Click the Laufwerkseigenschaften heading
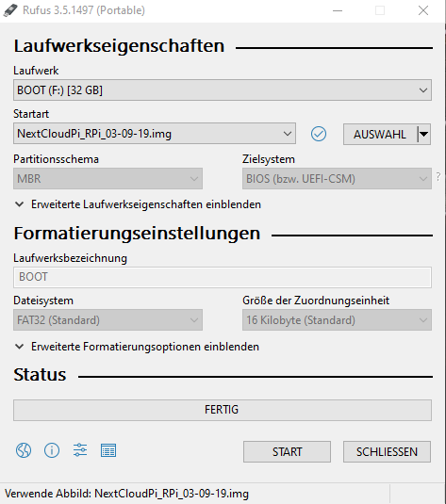Viewport: 446px width, 504px height. (x=119, y=46)
